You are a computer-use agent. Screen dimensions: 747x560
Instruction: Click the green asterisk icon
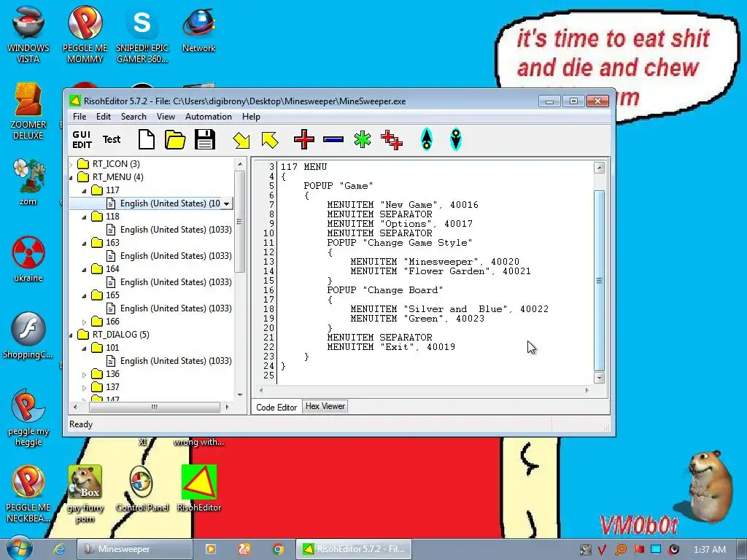pyautogui.click(x=363, y=139)
